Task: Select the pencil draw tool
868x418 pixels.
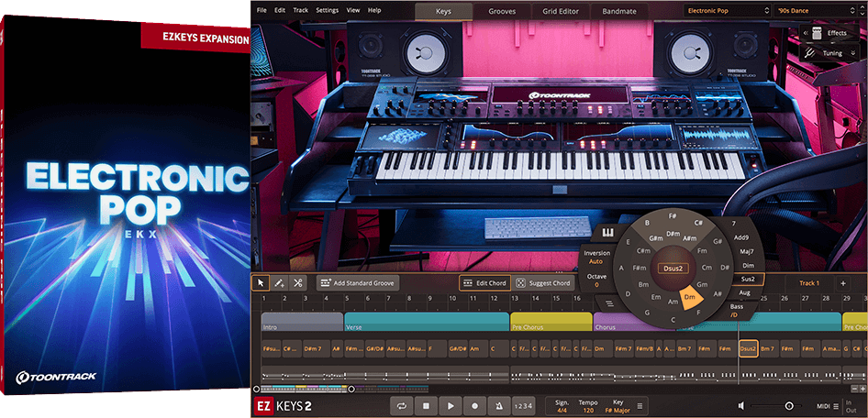Action: 279,283
